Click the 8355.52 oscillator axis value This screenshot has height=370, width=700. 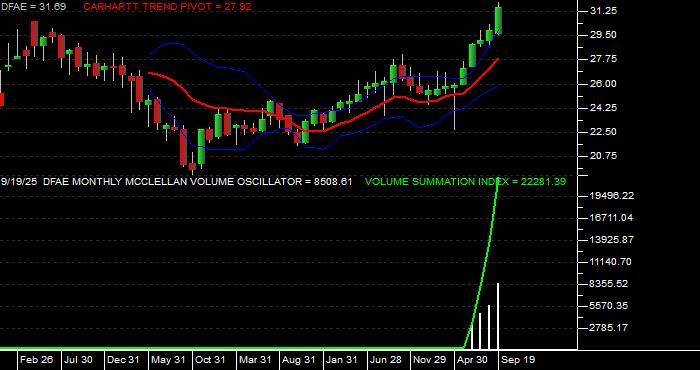point(609,284)
